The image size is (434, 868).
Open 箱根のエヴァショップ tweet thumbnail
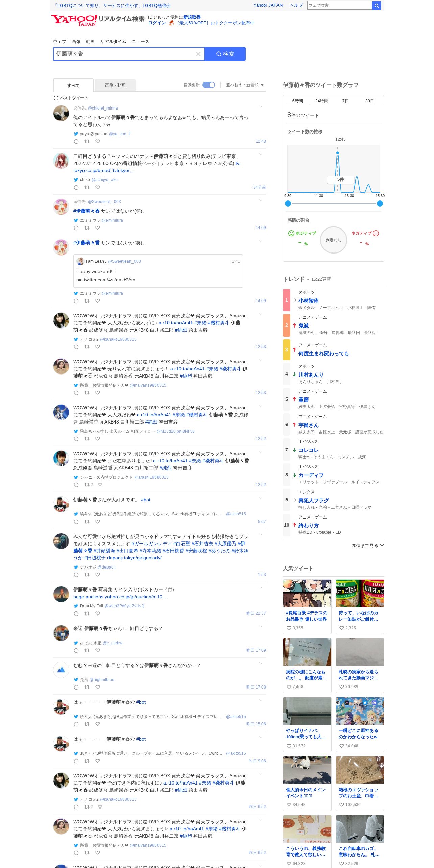(360, 770)
